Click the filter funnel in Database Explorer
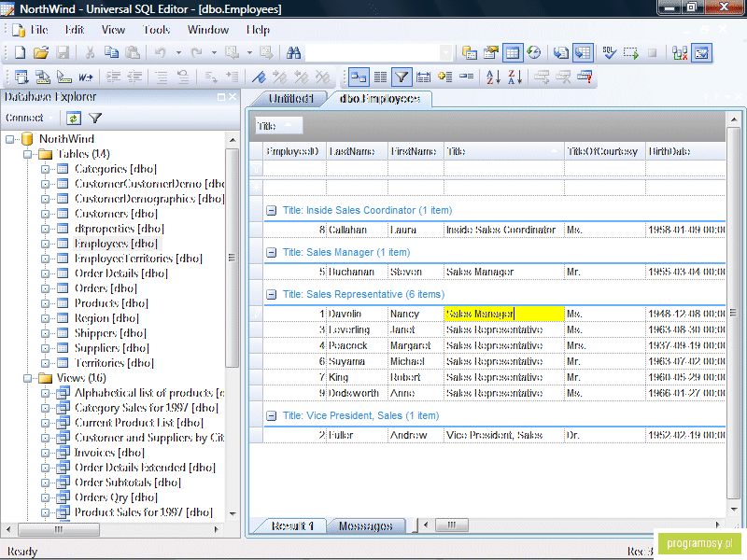 [95, 119]
